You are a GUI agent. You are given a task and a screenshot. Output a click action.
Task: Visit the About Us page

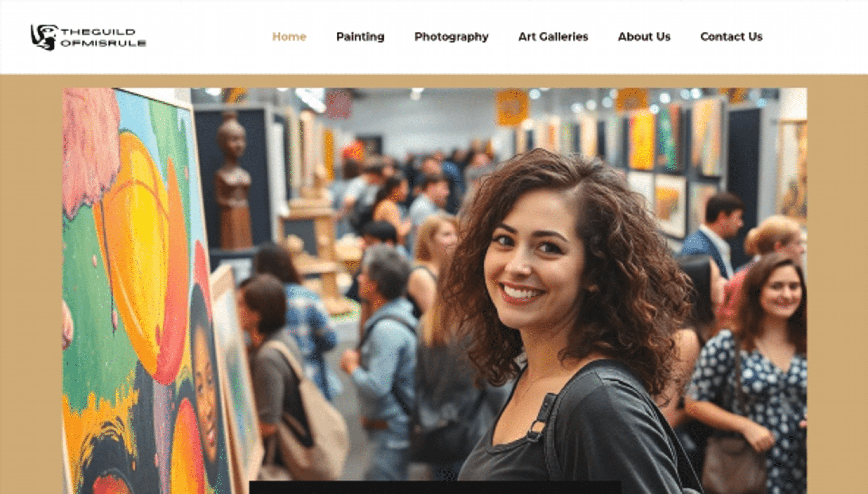tap(644, 37)
